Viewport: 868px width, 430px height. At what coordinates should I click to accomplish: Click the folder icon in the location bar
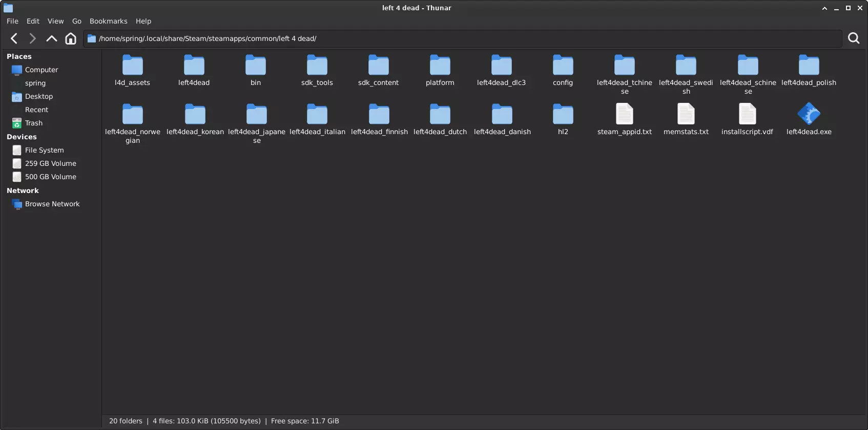[92, 38]
